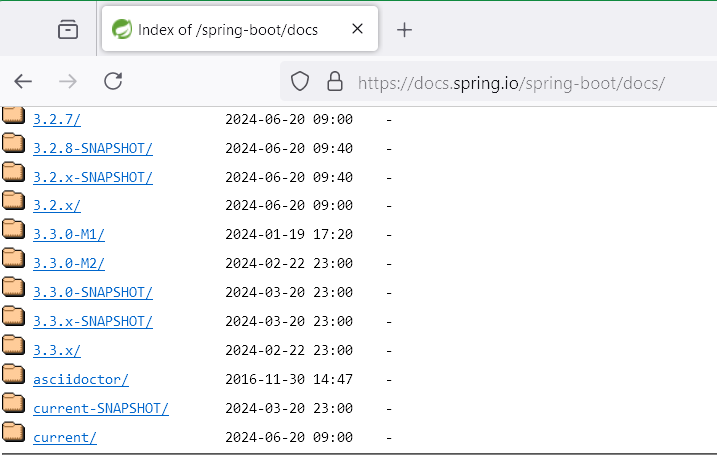Click the folder icon beside 3.3.x/
The width and height of the screenshot is (717, 464).
(x=13, y=345)
